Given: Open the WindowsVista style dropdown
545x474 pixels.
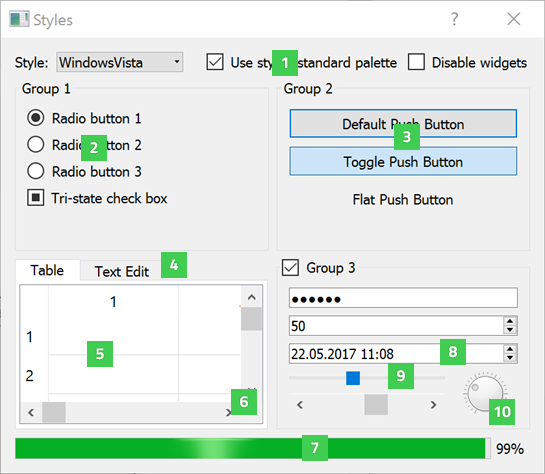Looking at the screenshot, I should pyautogui.click(x=120, y=63).
